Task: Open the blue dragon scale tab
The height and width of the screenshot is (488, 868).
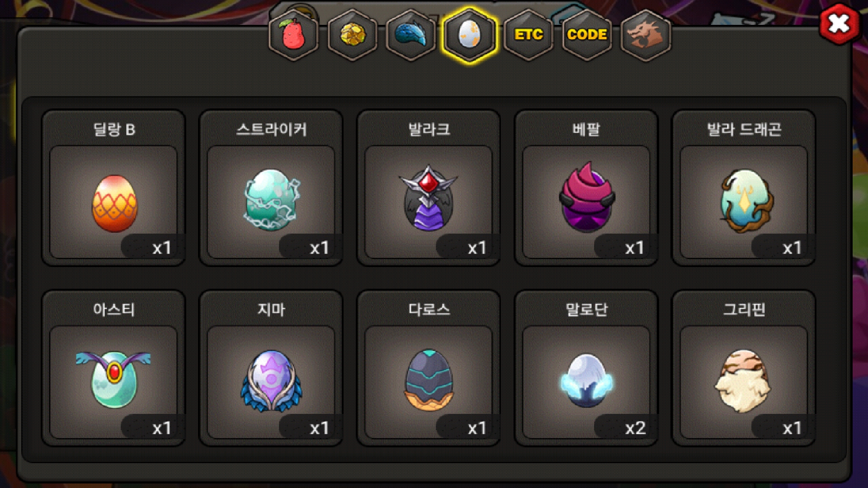Action: [x=411, y=35]
